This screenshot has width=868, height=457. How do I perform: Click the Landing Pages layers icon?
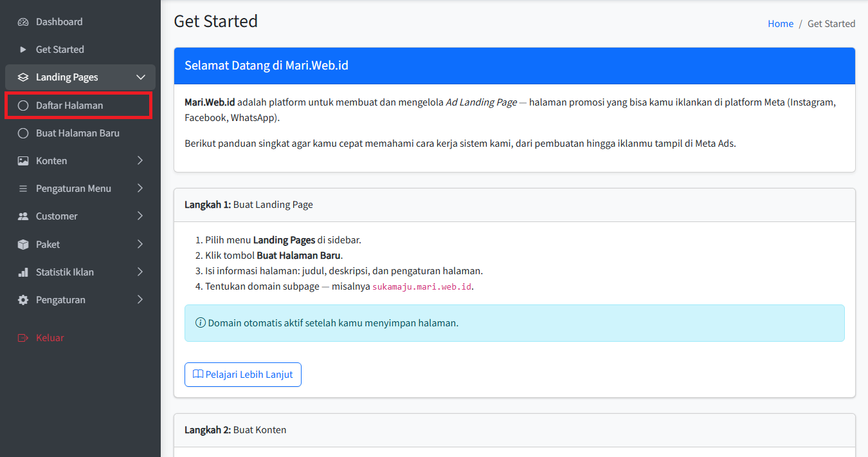23,77
